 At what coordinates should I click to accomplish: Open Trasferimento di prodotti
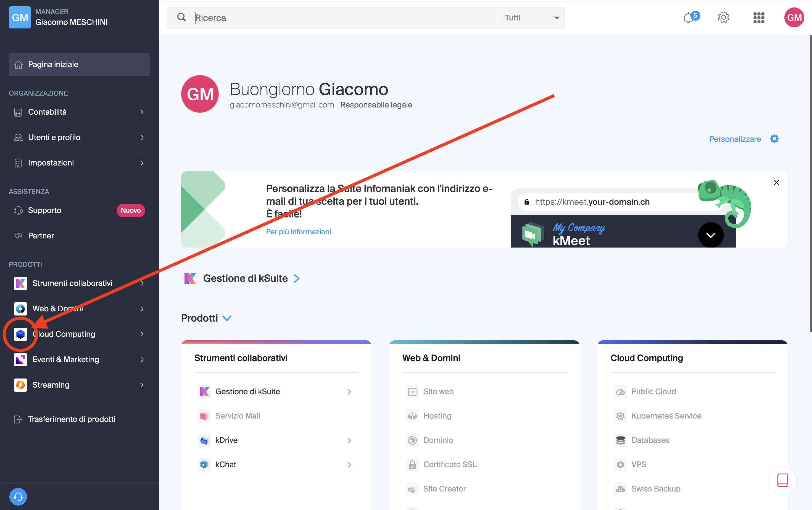point(79,419)
